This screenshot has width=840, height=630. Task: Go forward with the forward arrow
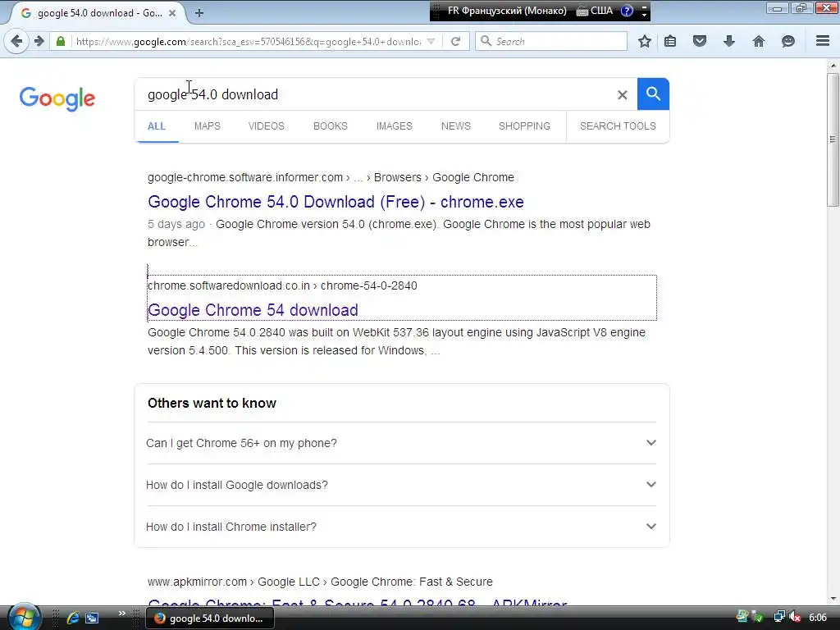tap(39, 41)
